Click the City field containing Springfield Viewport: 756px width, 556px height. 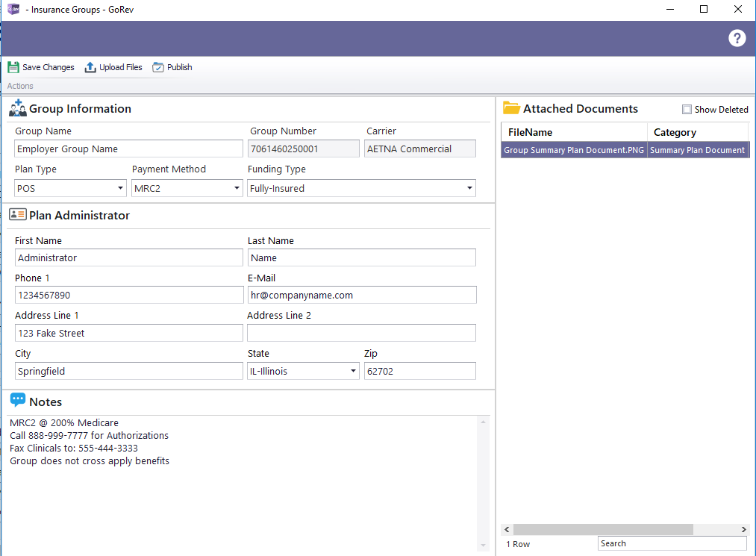(128, 371)
